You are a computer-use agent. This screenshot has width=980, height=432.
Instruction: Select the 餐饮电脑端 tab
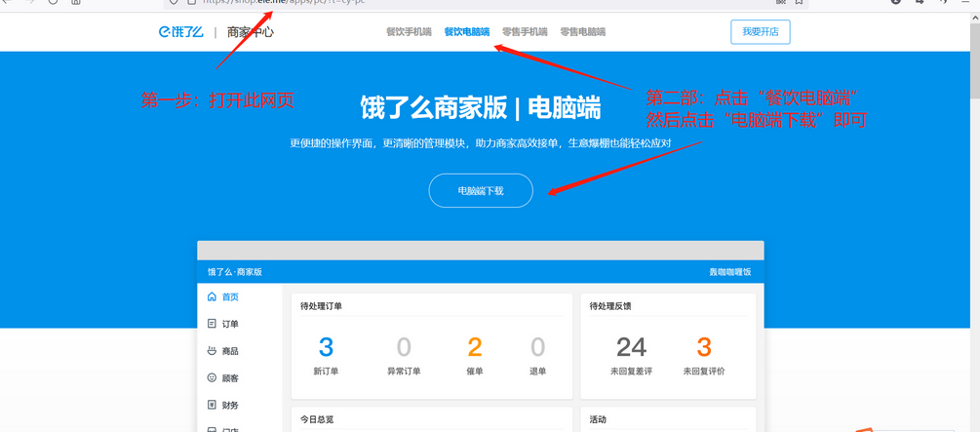[x=467, y=32]
